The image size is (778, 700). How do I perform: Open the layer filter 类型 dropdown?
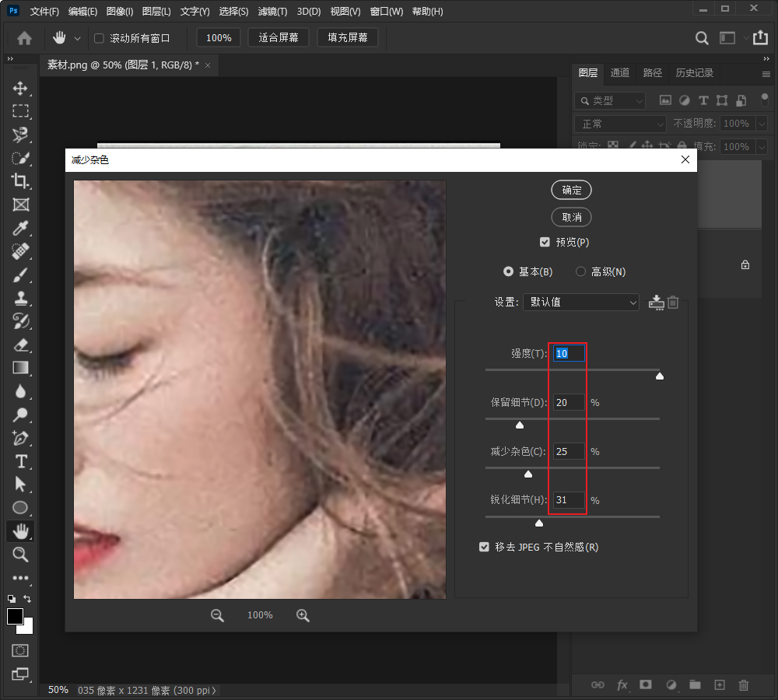coord(610,100)
